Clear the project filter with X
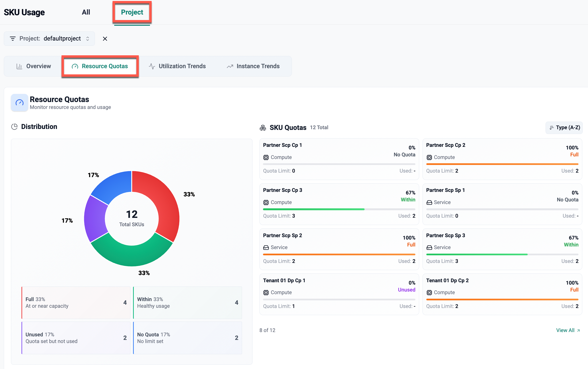The height and width of the screenshot is (369, 588). click(105, 39)
